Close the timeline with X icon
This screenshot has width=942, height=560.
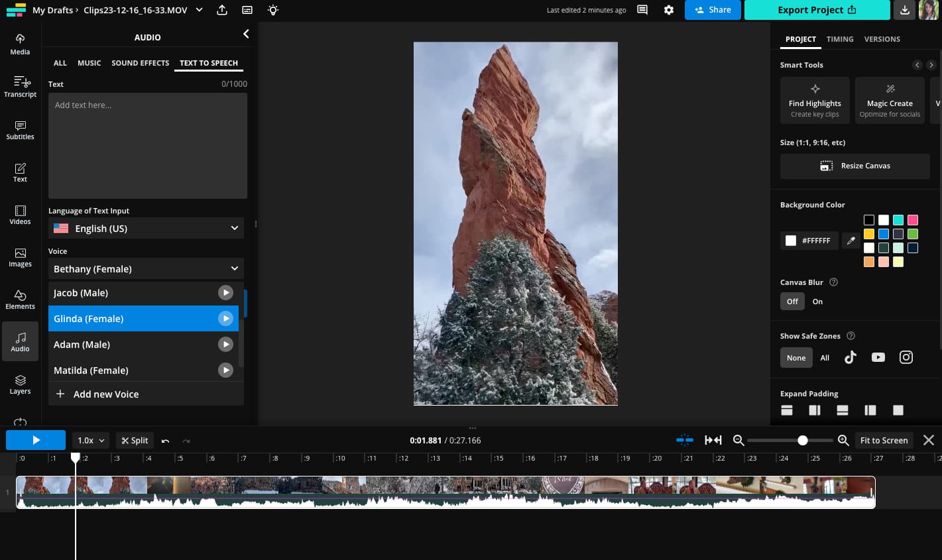click(x=929, y=440)
